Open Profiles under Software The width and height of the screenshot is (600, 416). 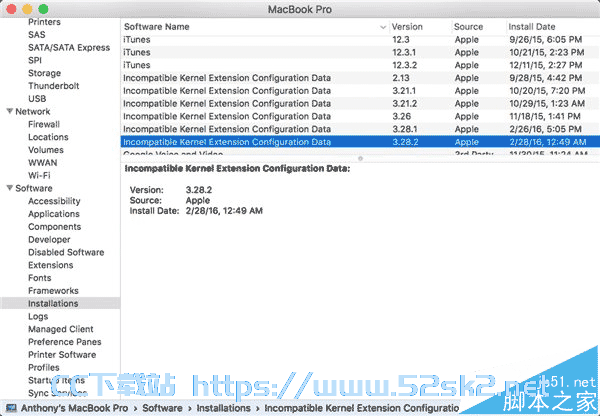(x=44, y=367)
